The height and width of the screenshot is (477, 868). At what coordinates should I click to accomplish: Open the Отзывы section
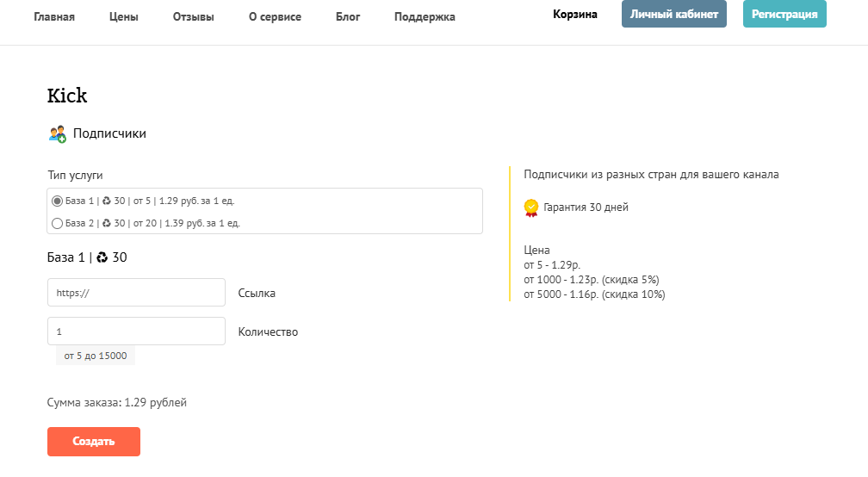click(193, 16)
